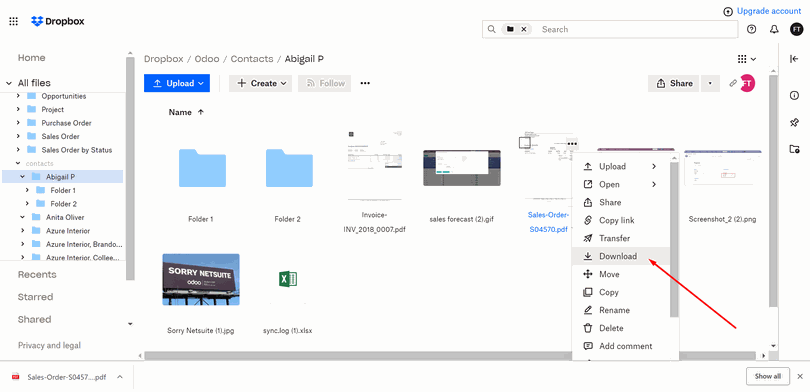Open the help question mark icon
This screenshot has width=810, height=392.
pos(752,29)
